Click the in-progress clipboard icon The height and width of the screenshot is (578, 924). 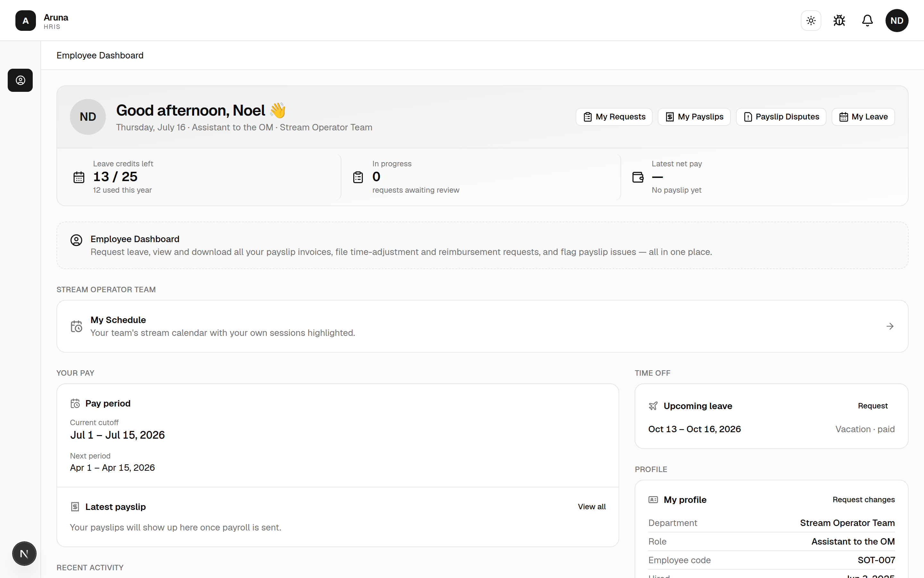point(358,177)
